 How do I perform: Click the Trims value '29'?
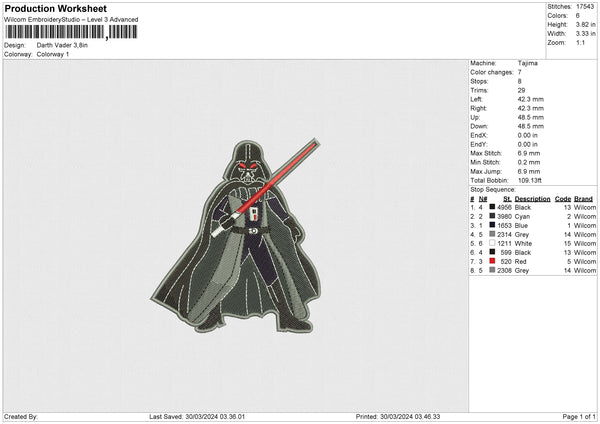coord(522,90)
